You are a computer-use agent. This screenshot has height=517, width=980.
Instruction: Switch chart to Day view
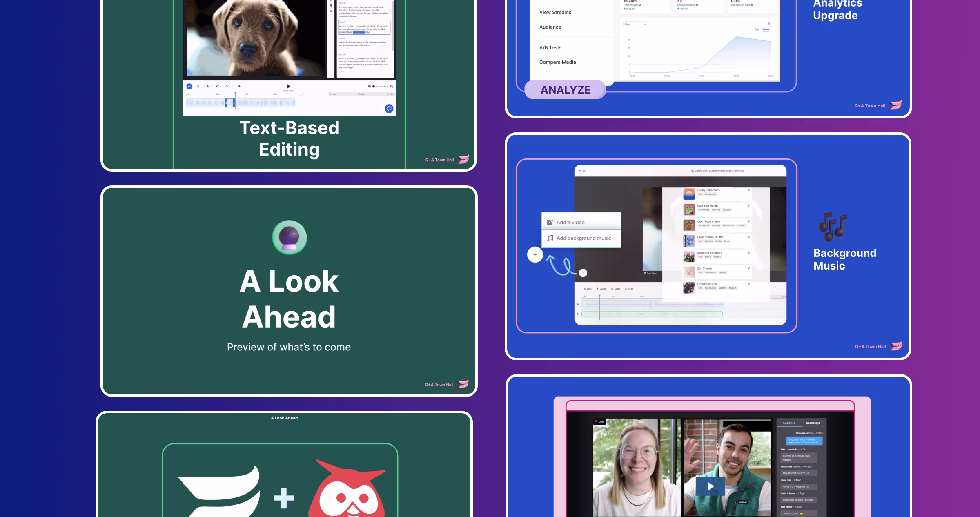click(757, 29)
